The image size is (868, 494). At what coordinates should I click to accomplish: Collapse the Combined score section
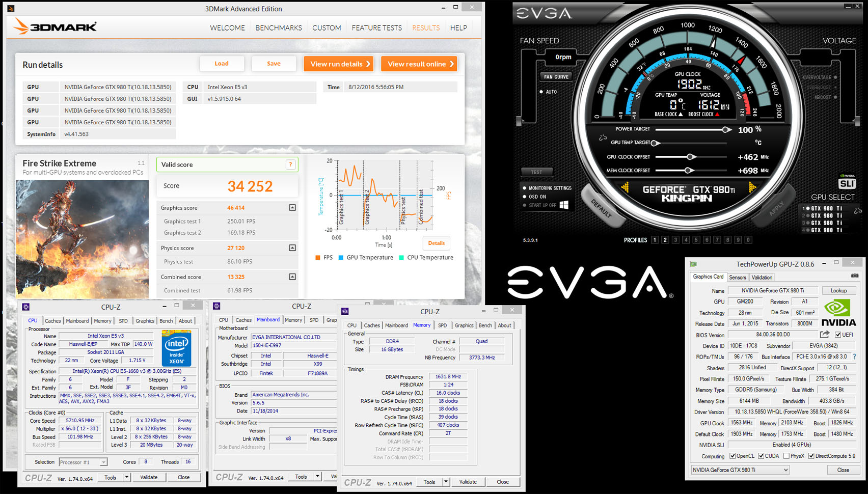click(x=292, y=277)
